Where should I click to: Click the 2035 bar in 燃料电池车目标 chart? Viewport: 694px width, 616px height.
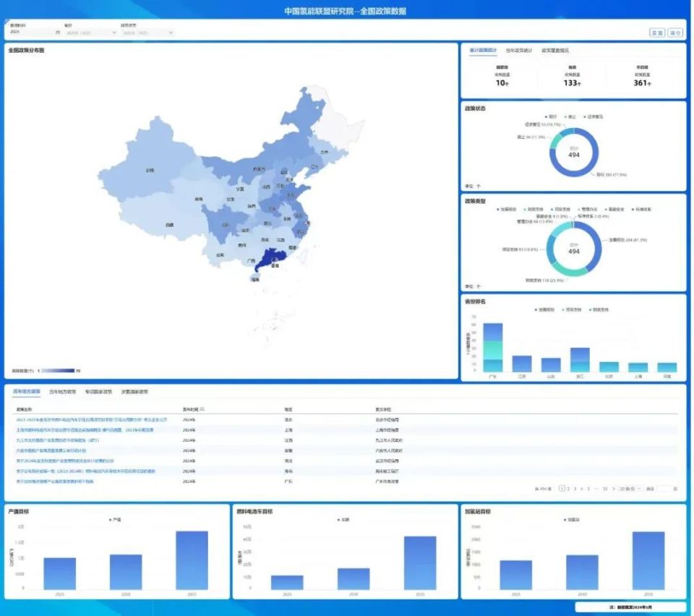(420, 563)
